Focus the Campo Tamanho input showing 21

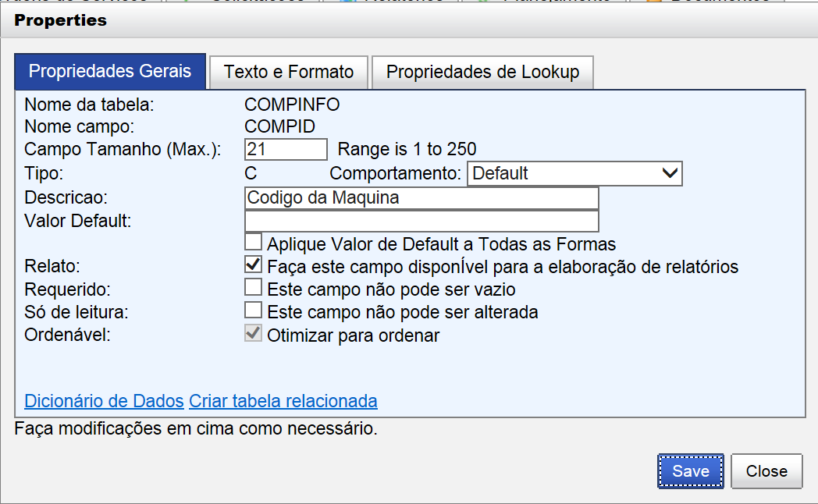point(286,150)
